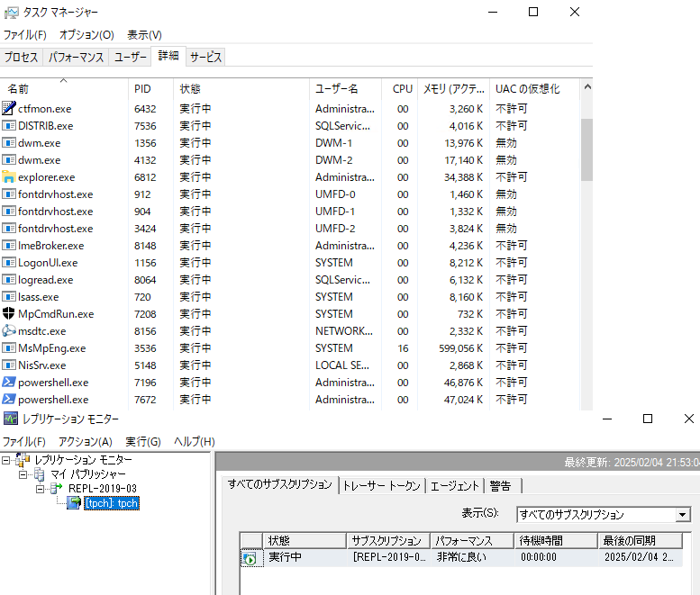Click the msdtc.exe process icon
This screenshot has height=595, width=700.
(8, 331)
